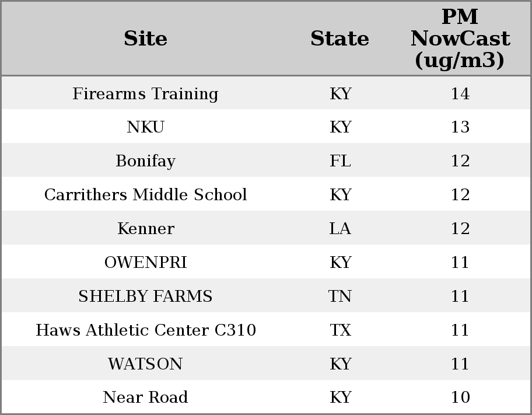
Task: Click the value 10 cell
Action: point(460,397)
